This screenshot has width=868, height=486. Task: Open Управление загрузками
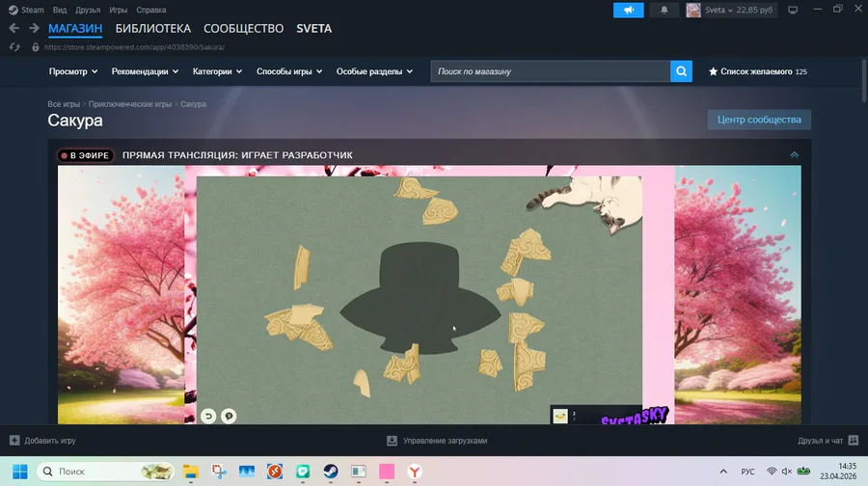pyautogui.click(x=437, y=441)
